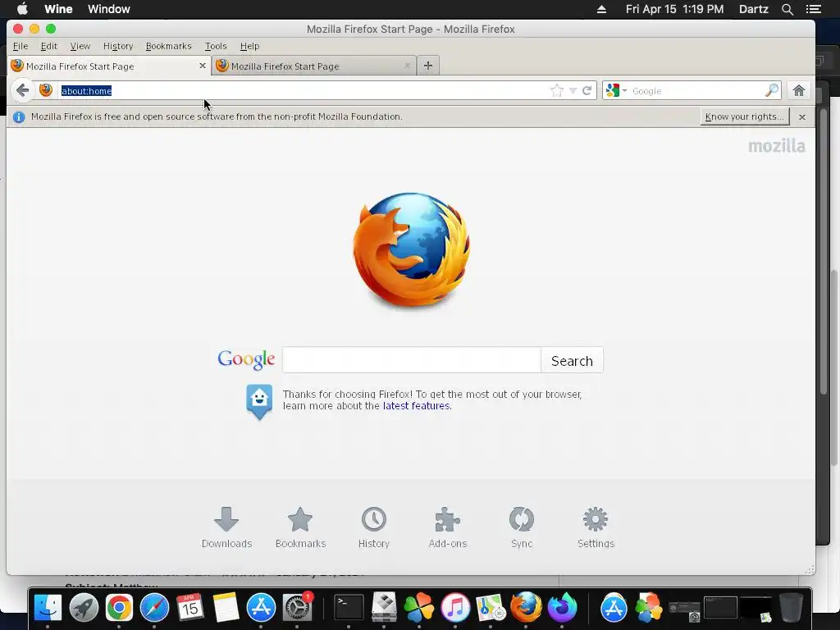Open the search engine selector dropdown
Image resolution: width=840 pixels, height=630 pixels.
click(616, 90)
